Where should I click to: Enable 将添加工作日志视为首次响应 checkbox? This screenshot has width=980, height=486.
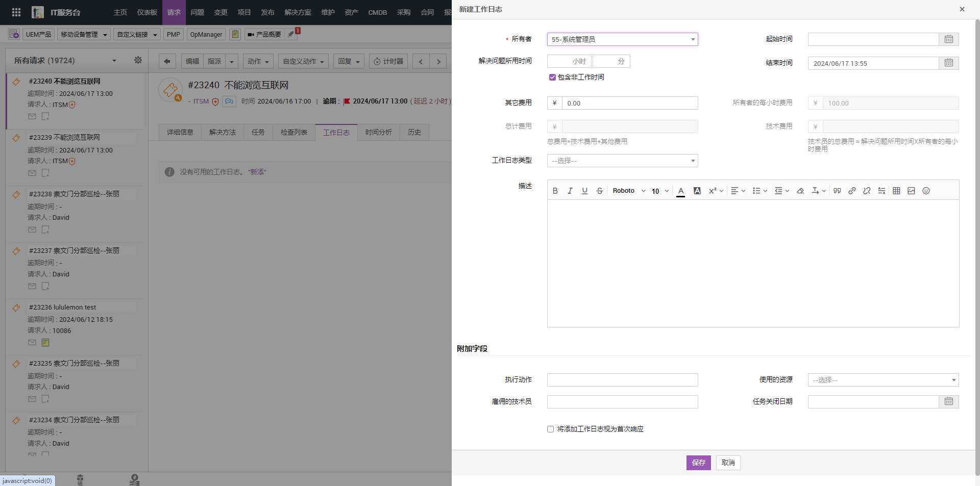tap(550, 429)
